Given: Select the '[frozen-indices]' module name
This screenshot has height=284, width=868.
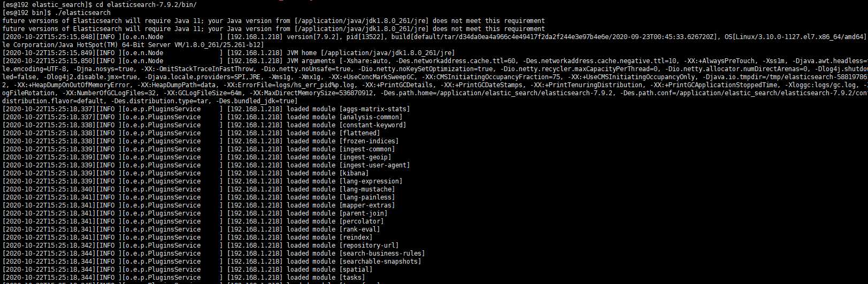Looking at the screenshot, I should [x=369, y=141].
